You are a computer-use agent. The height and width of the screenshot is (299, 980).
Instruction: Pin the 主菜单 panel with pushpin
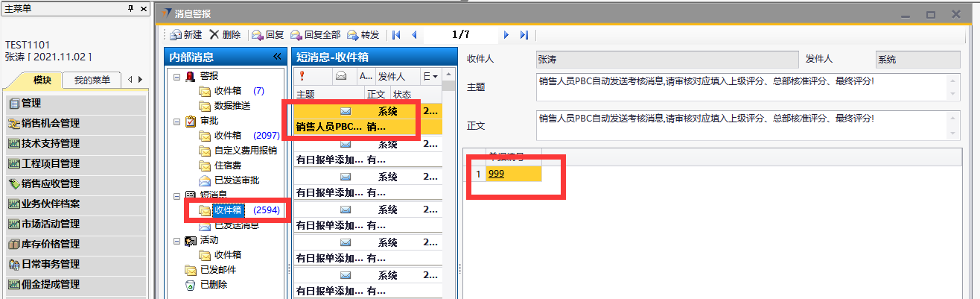tap(131, 7)
